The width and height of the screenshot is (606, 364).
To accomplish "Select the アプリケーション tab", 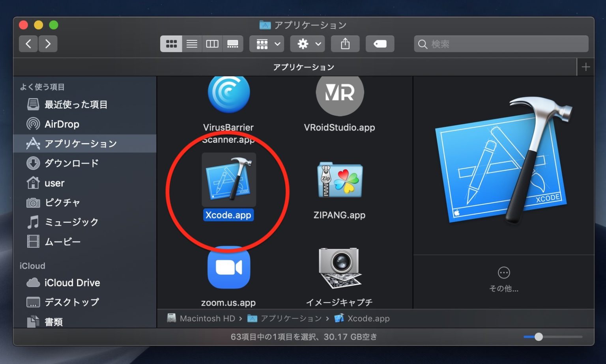I will pyautogui.click(x=304, y=67).
